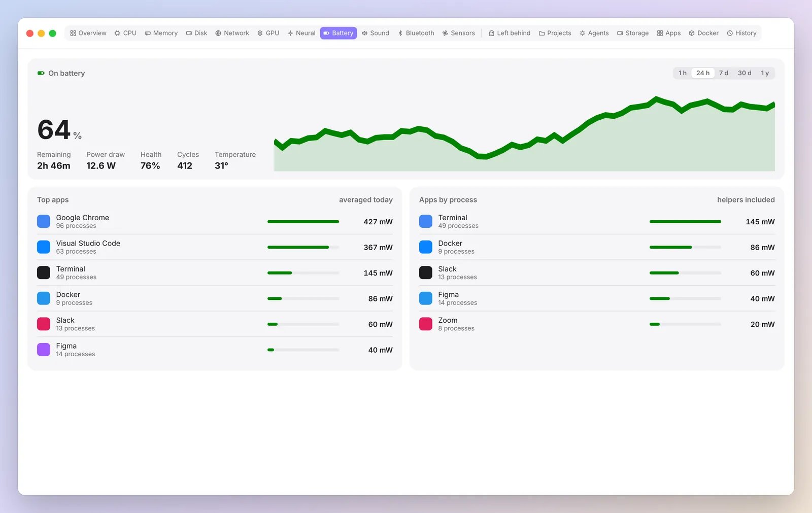
Task: Open the Agents tab
Action: point(594,33)
